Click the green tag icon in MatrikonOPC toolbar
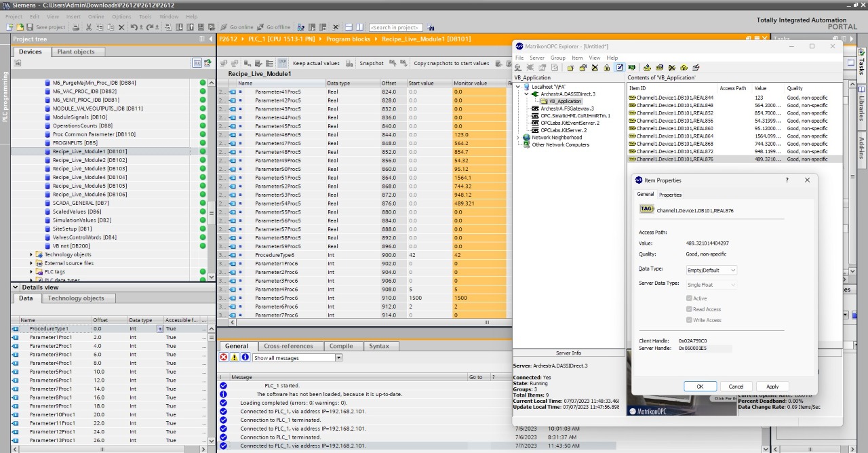The height and width of the screenshot is (453, 868). (x=631, y=68)
